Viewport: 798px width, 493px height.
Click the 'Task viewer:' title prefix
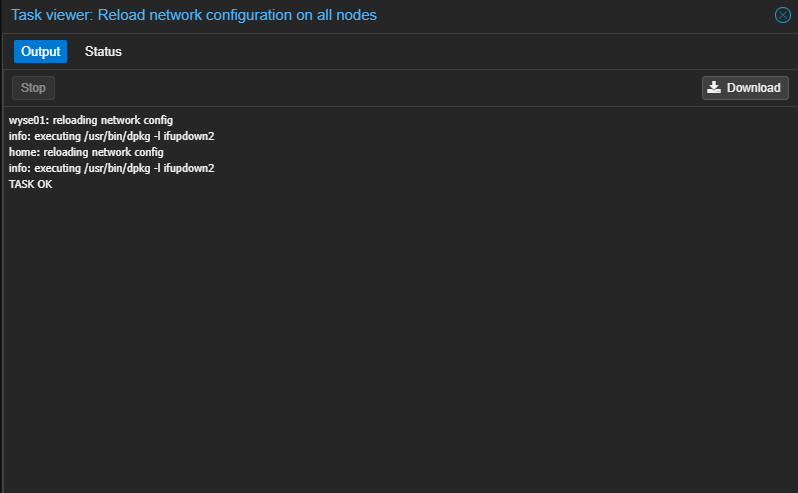pos(52,15)
